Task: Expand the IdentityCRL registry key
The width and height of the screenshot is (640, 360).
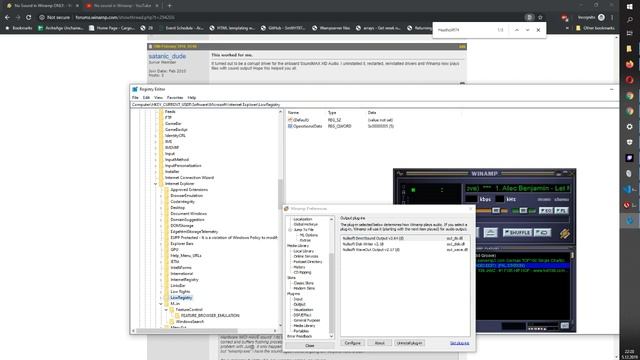Action: click(156, 136)
